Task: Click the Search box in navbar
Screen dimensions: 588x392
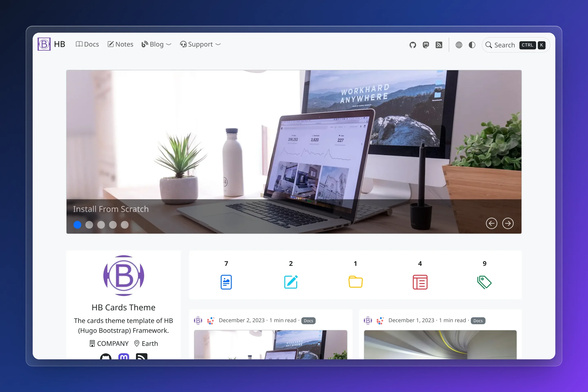Action: (x=516, y=45)
